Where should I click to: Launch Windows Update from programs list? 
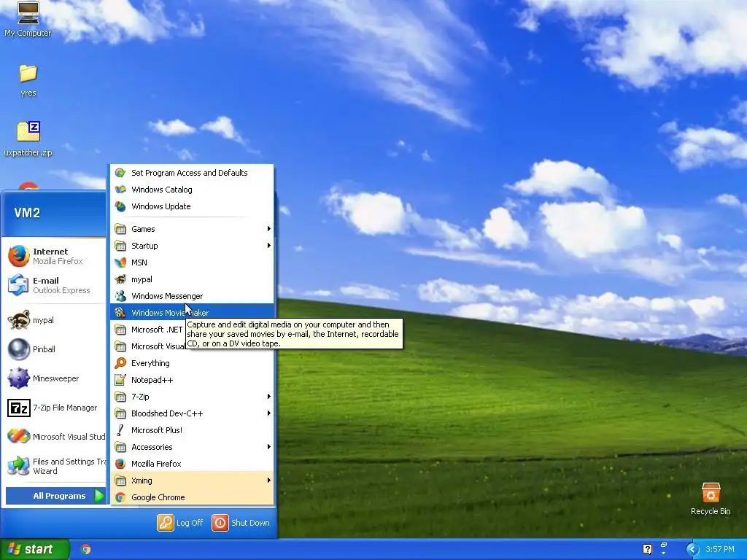pos(192,206)
